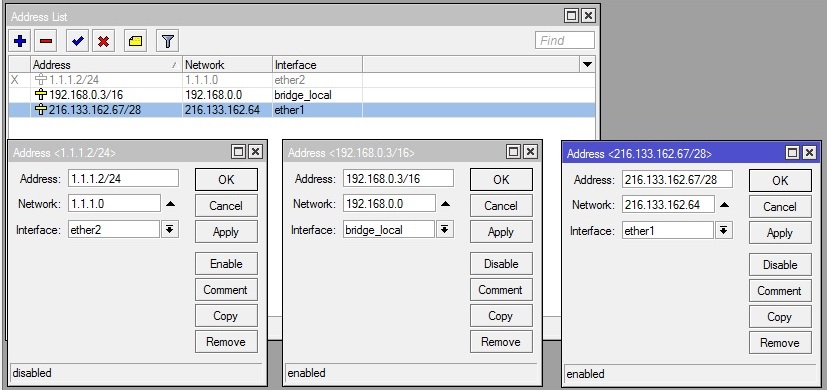Click bridge_local interface cell in list

pyautogui.click(x=318, y=95)
